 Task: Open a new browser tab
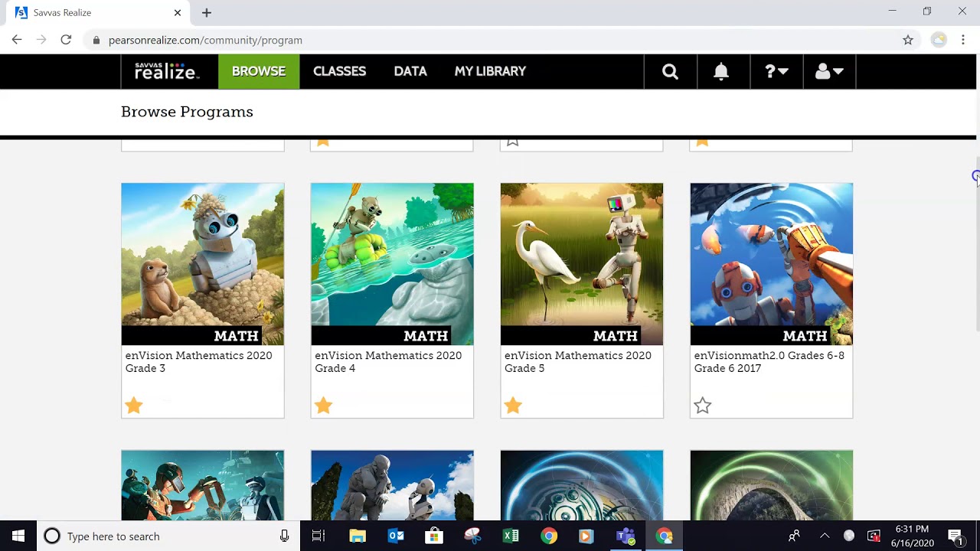point(207,12)
